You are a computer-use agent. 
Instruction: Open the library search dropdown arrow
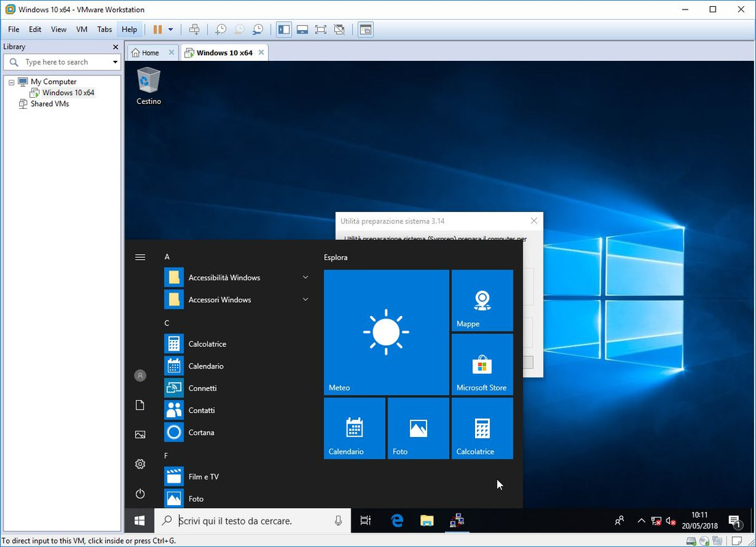point(116,62)
